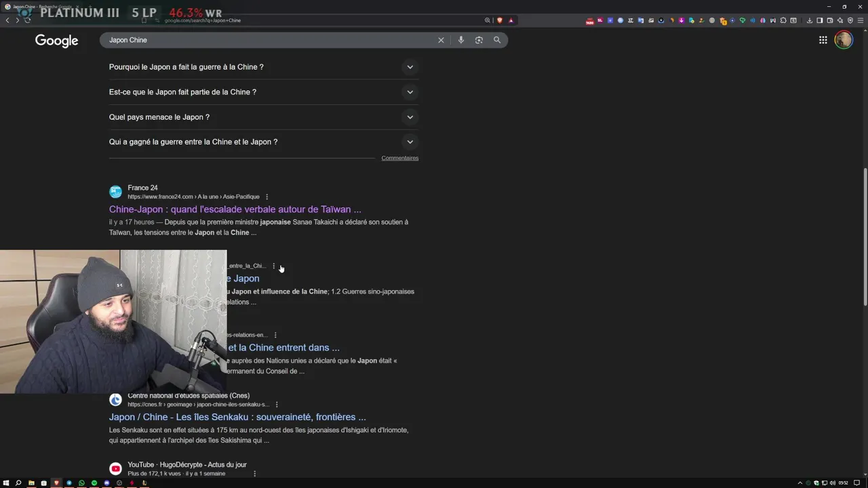Select the Japon Chine browser tab
Viewport: 868px width, 488px height.
coord(42,7)
